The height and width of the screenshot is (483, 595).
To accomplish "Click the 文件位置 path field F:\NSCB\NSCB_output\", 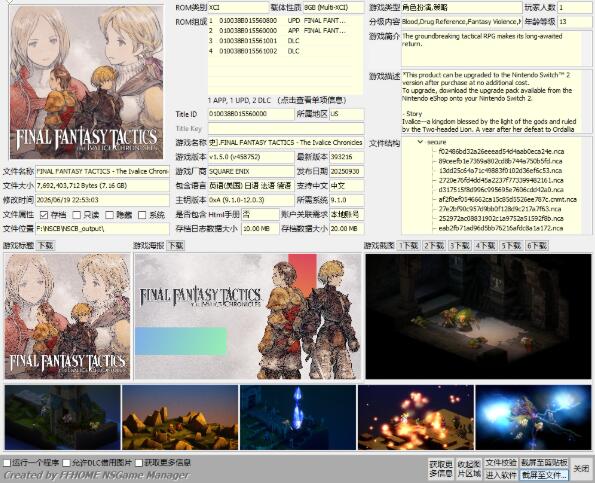I will pyautogui.click(x=102, y=229).
